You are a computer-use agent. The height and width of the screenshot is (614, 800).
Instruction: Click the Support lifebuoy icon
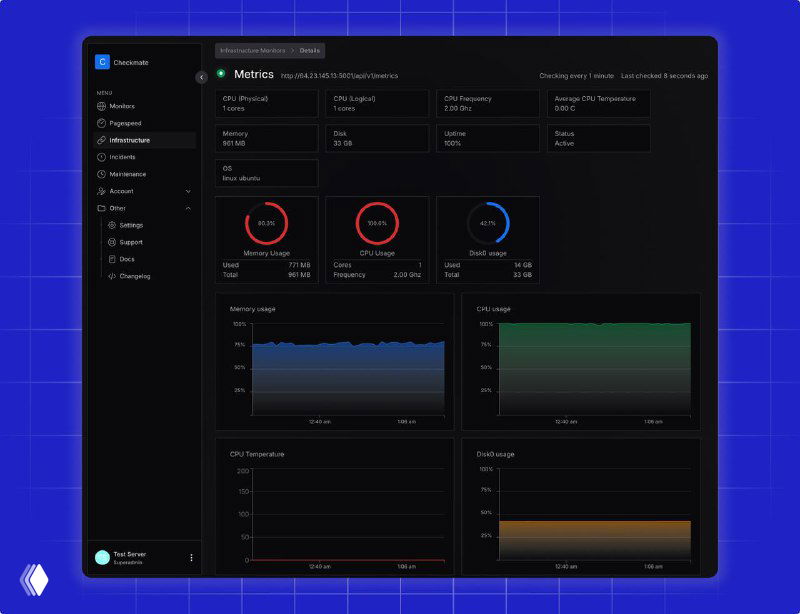coord(112,242)
